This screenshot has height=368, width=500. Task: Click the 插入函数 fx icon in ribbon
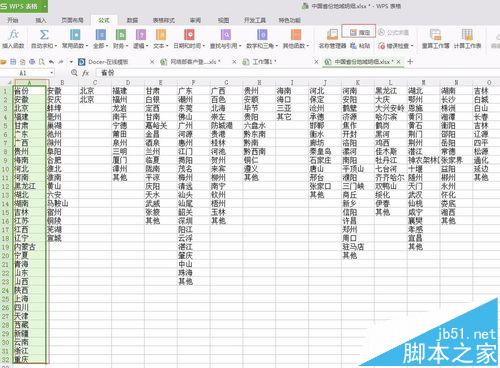tap(13, 35)
